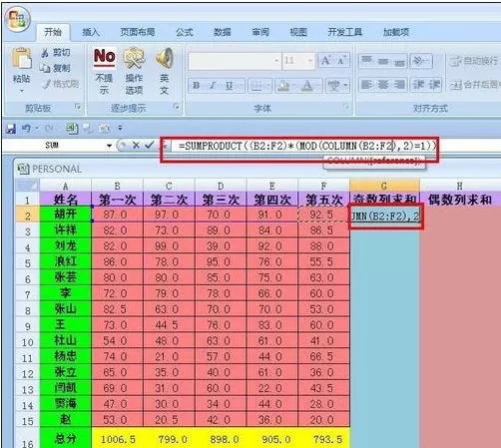Toggle 合并后居中 merge and center
The image size is (501, 448).
click(x=475, y=85)
